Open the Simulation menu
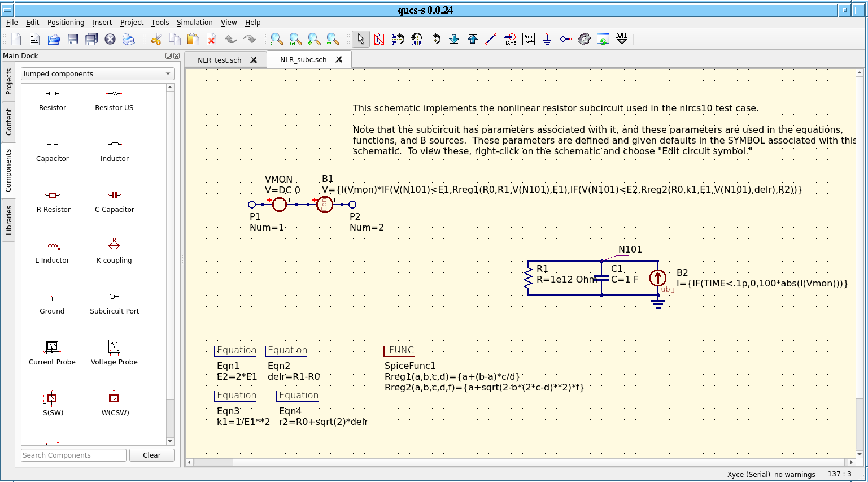 (x=194, y=23)
